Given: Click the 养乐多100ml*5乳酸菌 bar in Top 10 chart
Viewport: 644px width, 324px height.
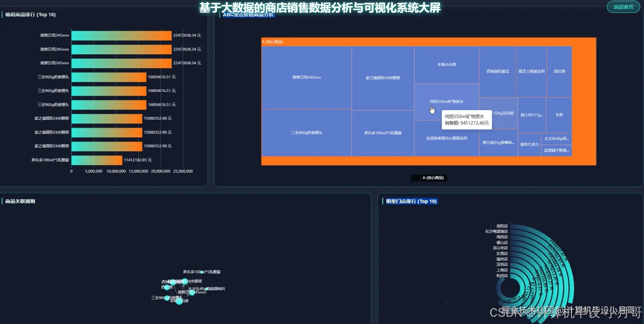Looking at the screenshot, I should click(97, 160).
